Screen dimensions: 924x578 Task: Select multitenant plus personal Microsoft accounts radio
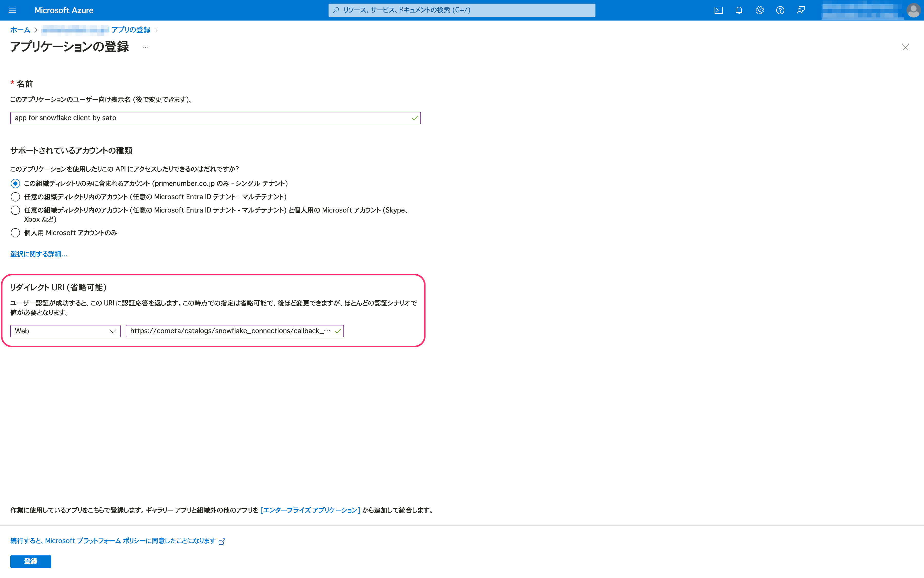tap(15, 210)
